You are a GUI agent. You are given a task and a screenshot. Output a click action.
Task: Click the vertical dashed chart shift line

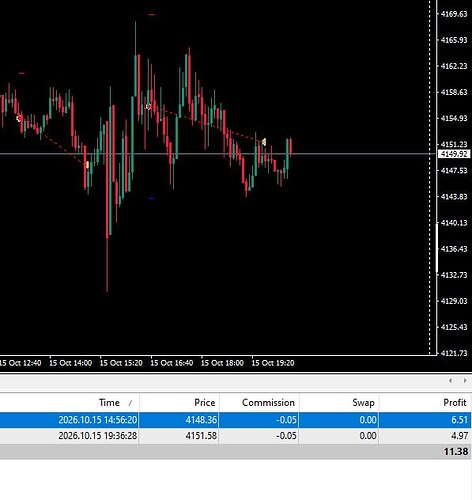(x=430, y=177)
